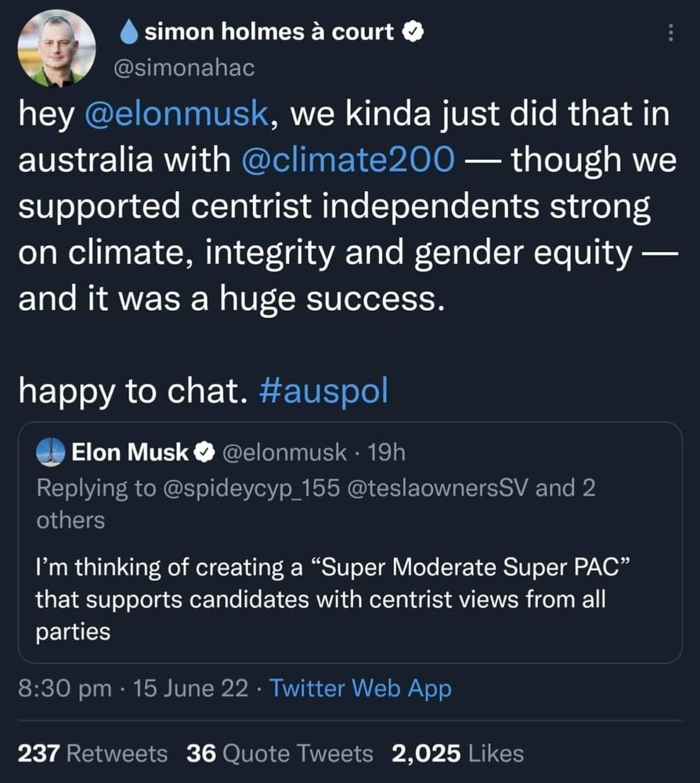Open the @simonahac handle
The image size is (700, 783).
pyautogui.click(x=185, y=68)
